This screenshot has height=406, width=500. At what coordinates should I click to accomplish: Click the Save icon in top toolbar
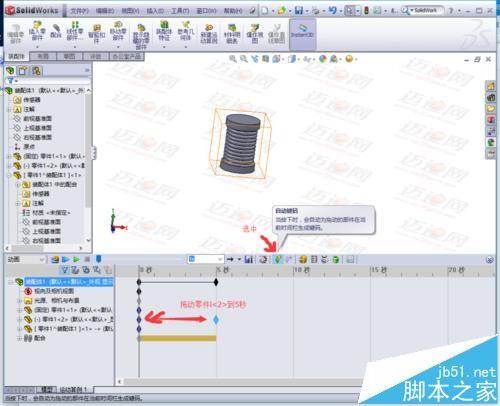[x=299, y=10]
